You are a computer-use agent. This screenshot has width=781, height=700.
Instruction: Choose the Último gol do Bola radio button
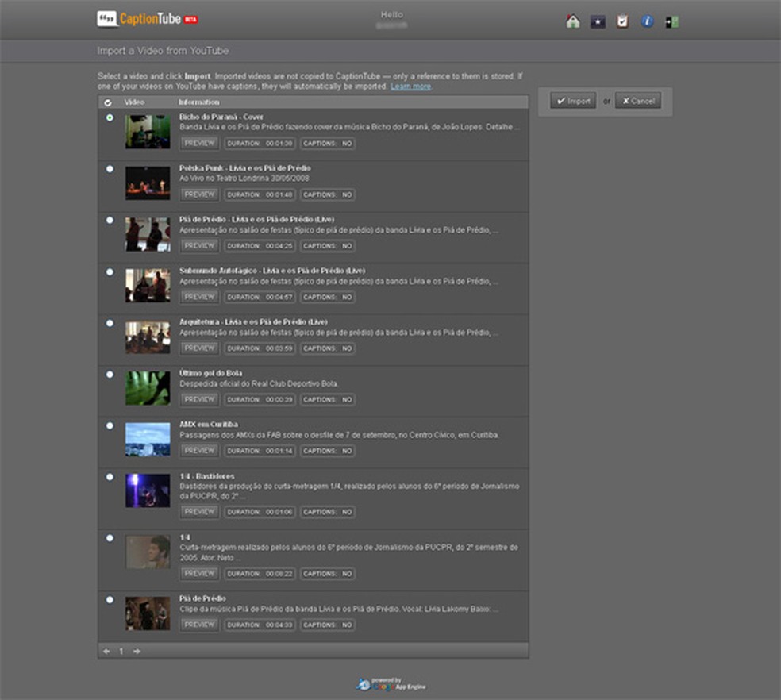110,374
